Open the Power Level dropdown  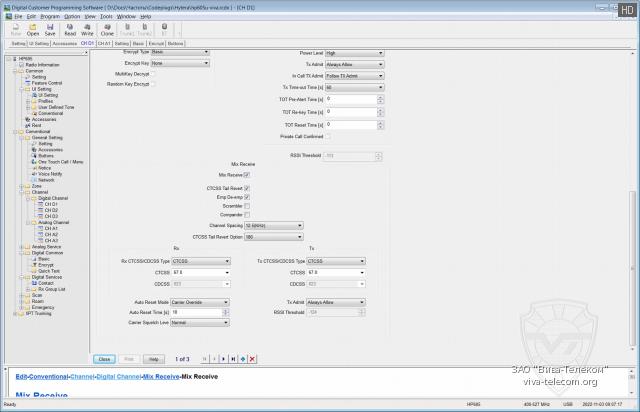[353, 53]
